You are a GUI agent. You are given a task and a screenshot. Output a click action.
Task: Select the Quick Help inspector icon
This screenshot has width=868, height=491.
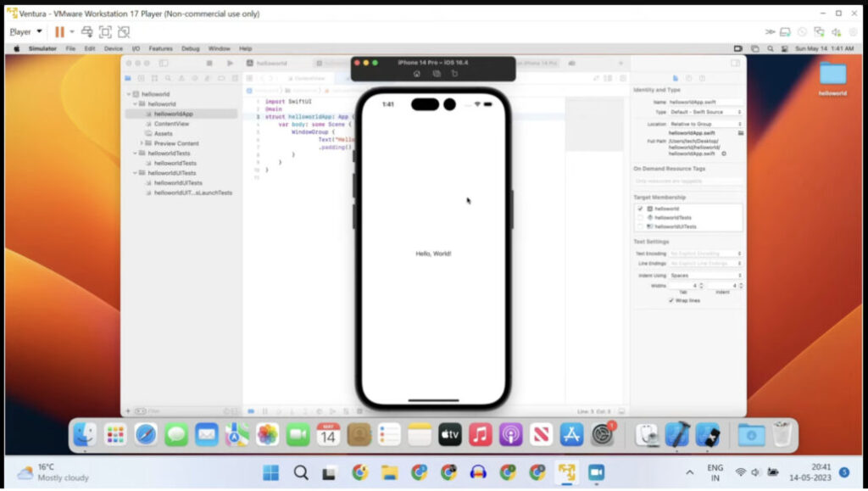(x=702, y=79)
